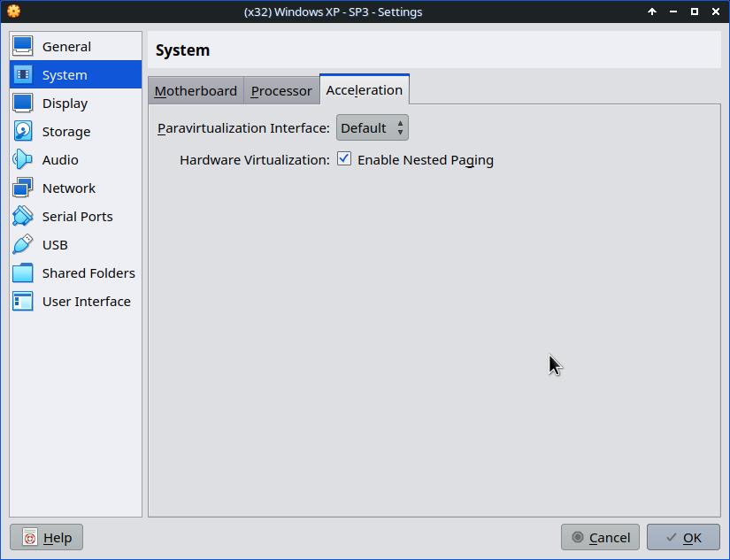Select the Display monitor icon
This screenshot has height=560, width=730.
click(22, 103)
